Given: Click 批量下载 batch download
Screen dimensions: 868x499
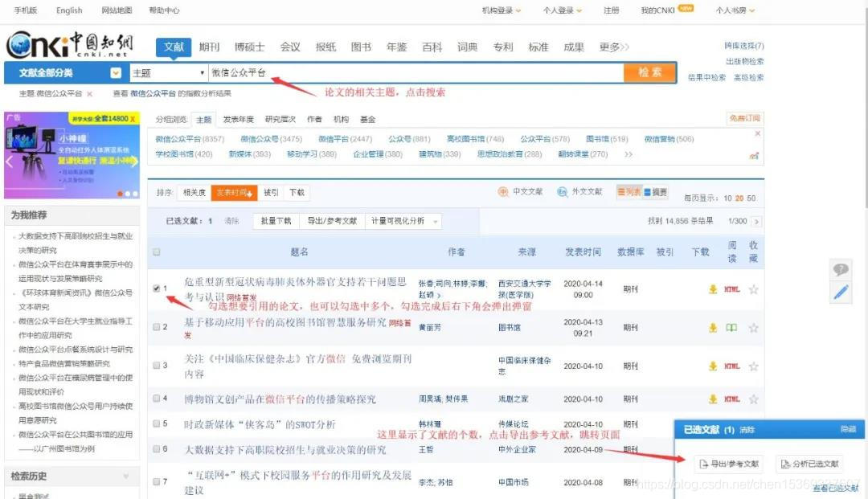Looking at the screenshot, I should [276, 221].
